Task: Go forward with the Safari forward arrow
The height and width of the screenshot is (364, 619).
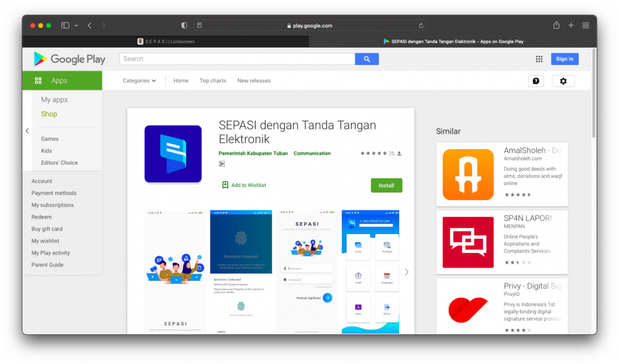Action: tap(103, 25)
